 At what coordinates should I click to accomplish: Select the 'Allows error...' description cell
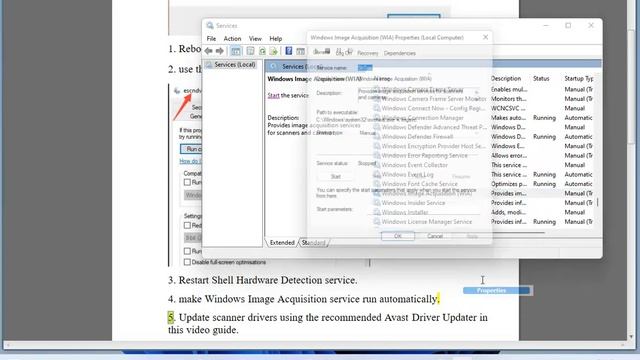[x=509, y=156]
